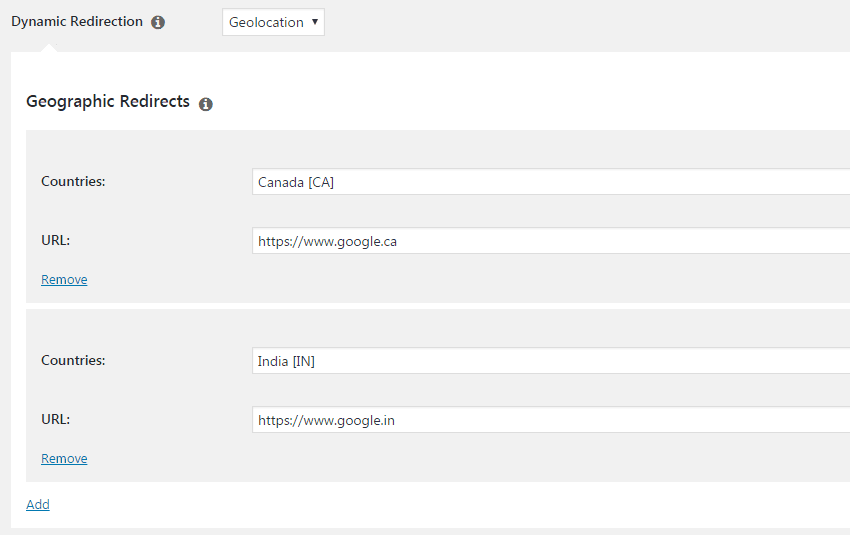Click info icon beside Dynamic Redirection

[x=158, y=22]
